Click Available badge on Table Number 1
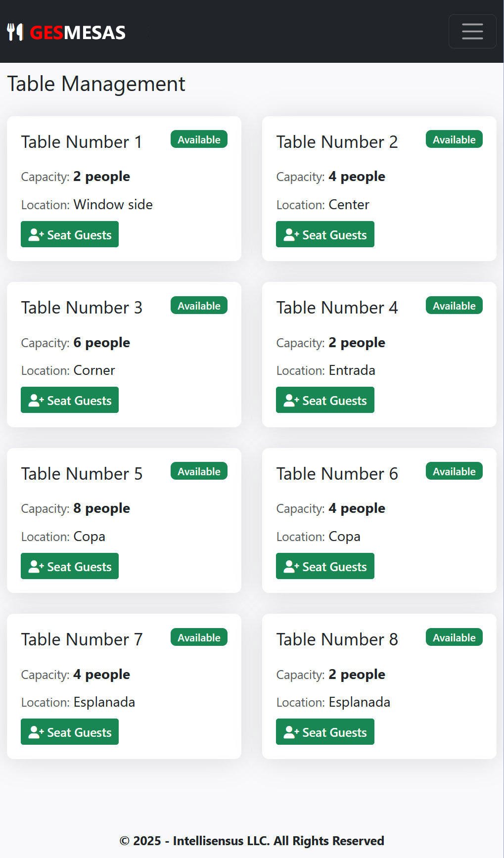 [199, 139]
